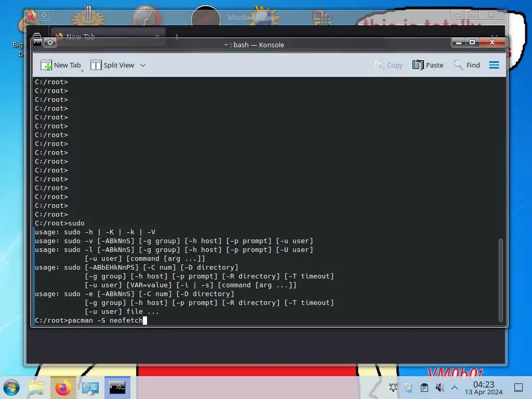Select the New Tab tab in the Firefox window

[x=108, y=36]
